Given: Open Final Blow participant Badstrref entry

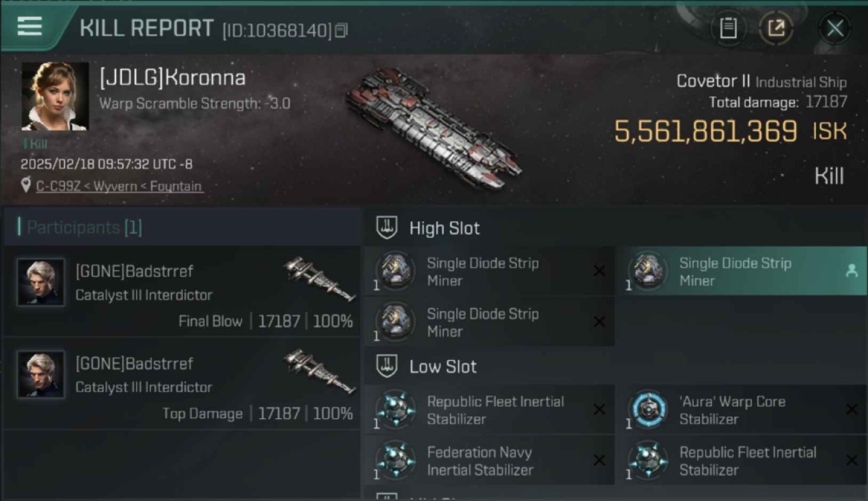Looking at the screenshot, I should [x=182, y=291].
